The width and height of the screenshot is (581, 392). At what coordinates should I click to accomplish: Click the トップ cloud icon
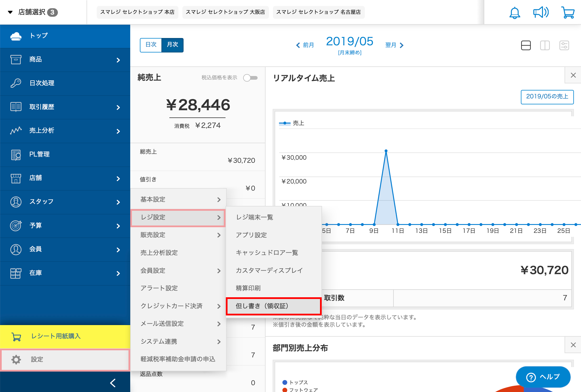(16, 36)
